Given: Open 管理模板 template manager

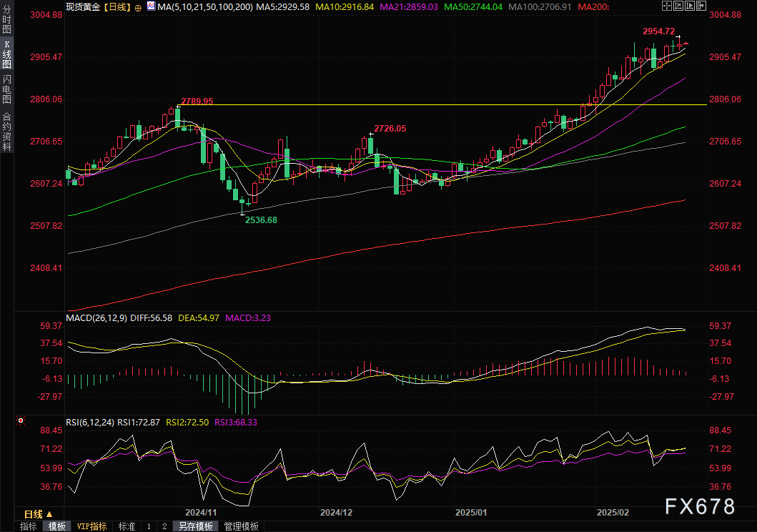Looking at the screenshot, I should [241, 526].
